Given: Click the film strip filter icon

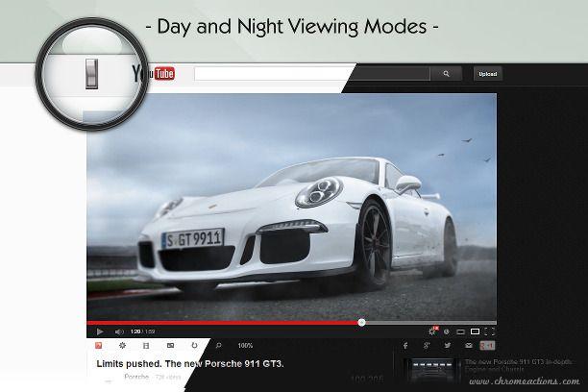Looking at the screenshot, I should coord(146,346).
